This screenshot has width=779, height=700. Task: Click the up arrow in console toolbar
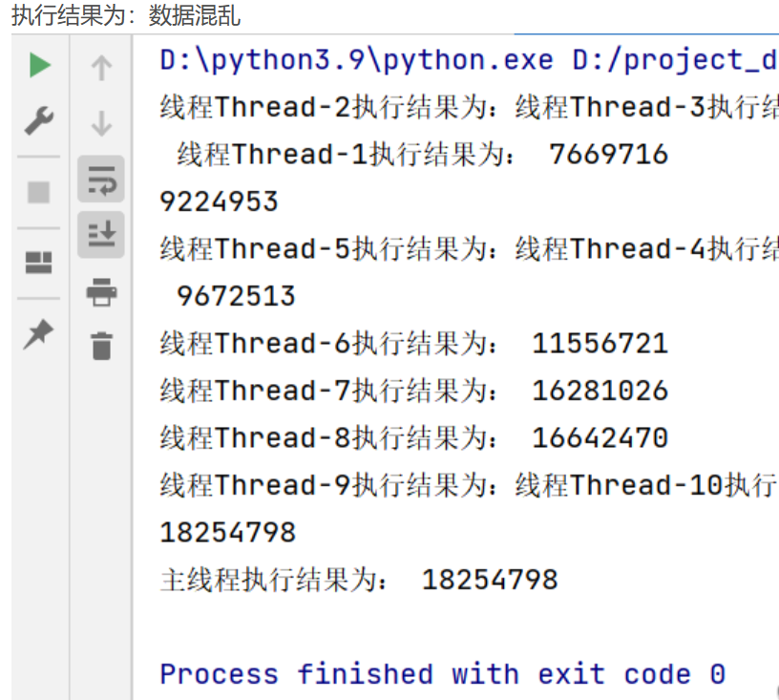101,67
